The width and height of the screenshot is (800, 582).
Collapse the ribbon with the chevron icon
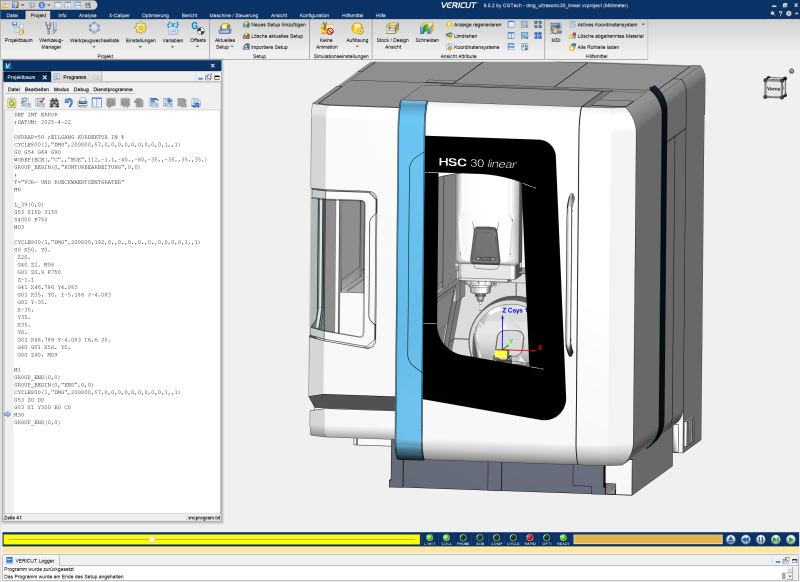click(x=796, y=14)
